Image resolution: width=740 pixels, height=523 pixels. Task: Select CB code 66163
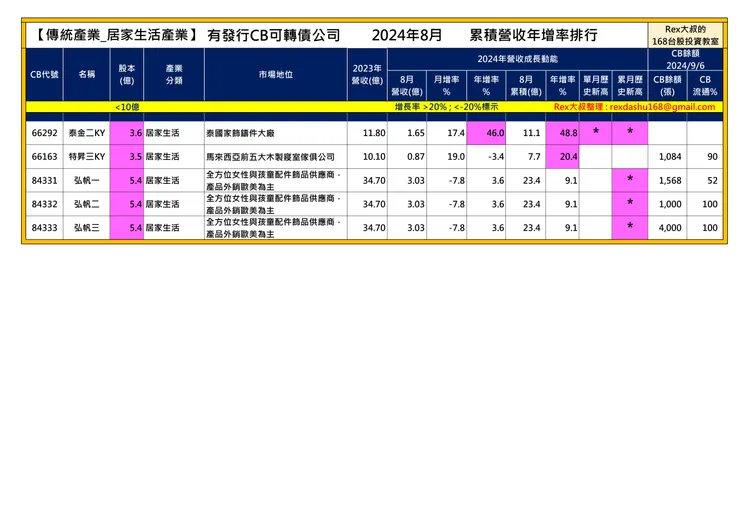tap(44, 157)
